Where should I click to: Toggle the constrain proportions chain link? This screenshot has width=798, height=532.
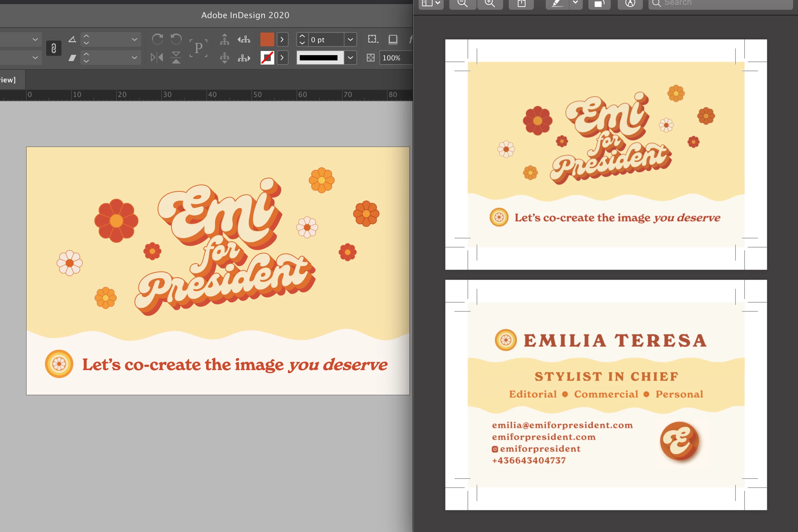point(53,48)
